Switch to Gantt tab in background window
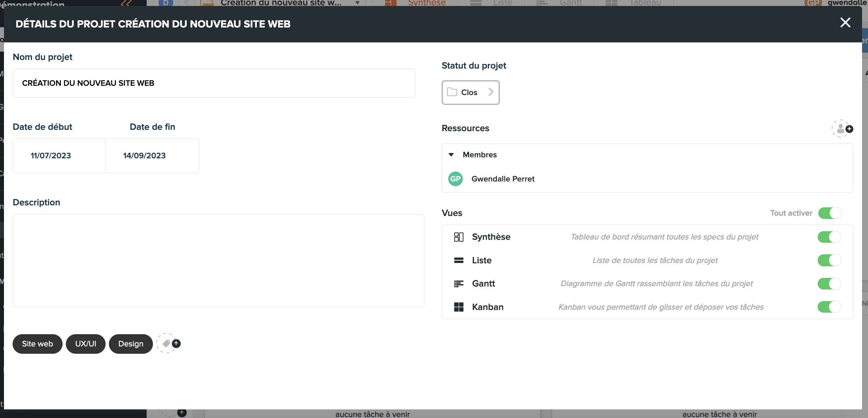This screenshot has width=868, height=418. click(x=559, y=3)
